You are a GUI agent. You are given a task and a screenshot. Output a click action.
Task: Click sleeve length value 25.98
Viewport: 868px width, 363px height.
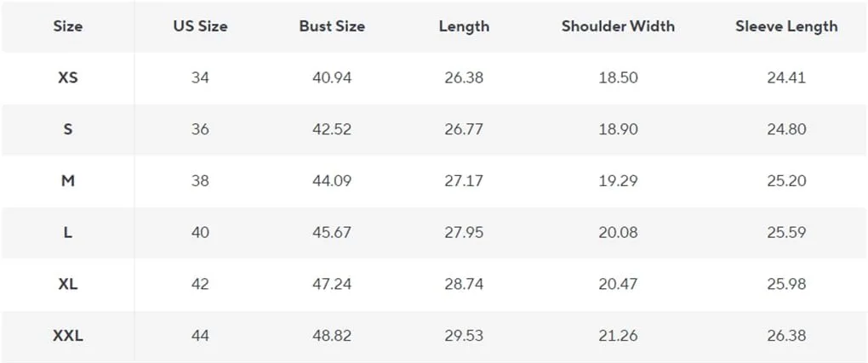click(786, 285)
